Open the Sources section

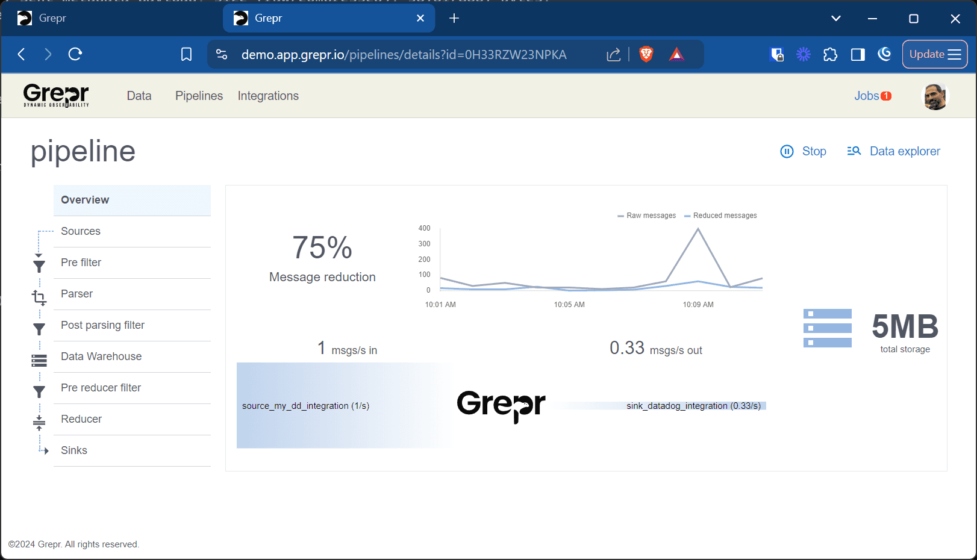[132, 231]
